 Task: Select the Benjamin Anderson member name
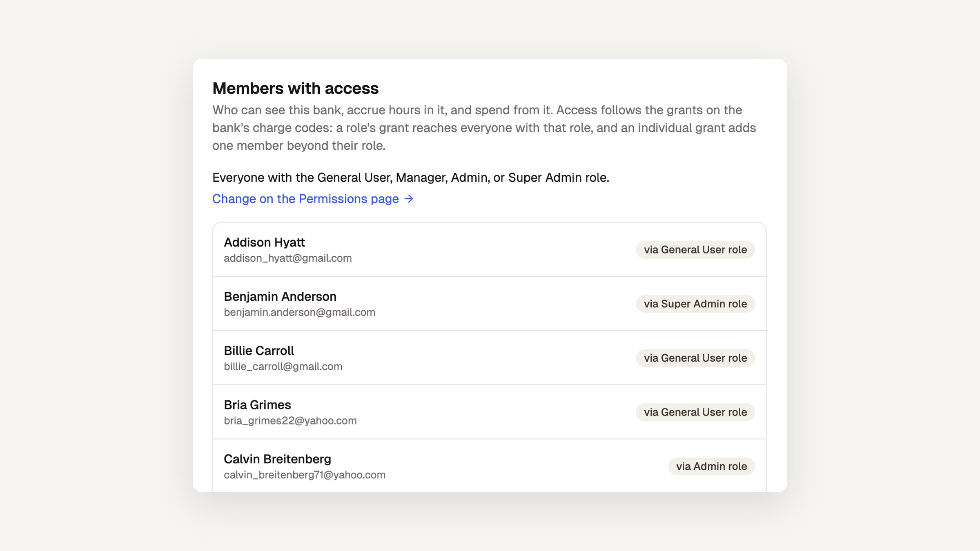pyautogui.click(x=280, y=297)
